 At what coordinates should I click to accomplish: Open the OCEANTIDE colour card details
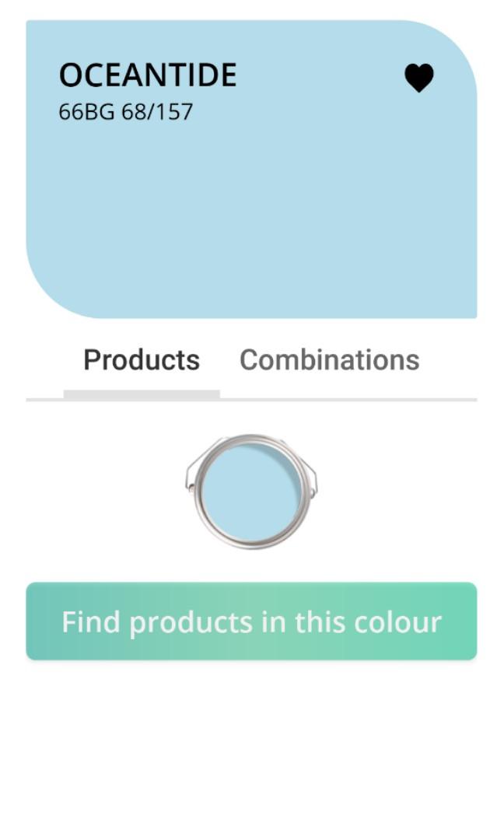(252, 194)
